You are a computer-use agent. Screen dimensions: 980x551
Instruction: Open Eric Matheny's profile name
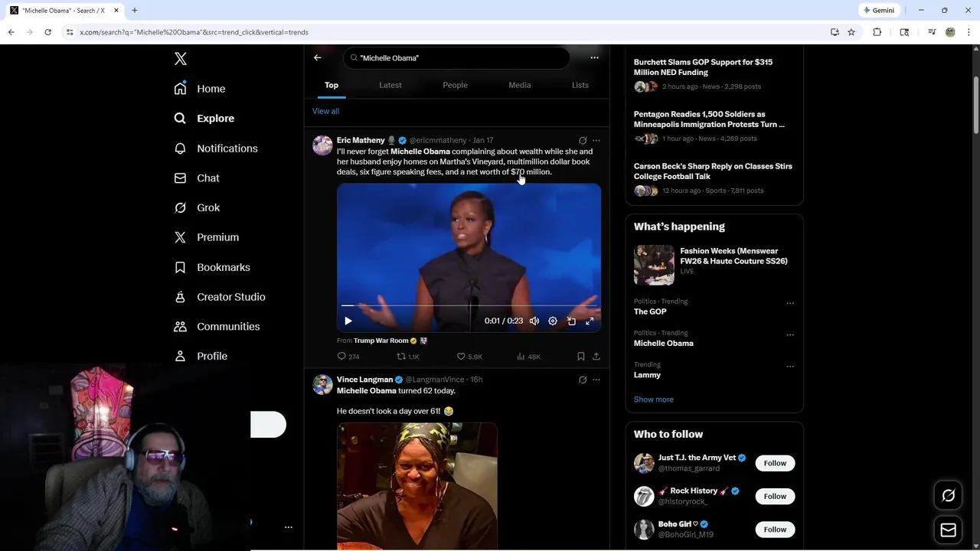click(361, 140)
